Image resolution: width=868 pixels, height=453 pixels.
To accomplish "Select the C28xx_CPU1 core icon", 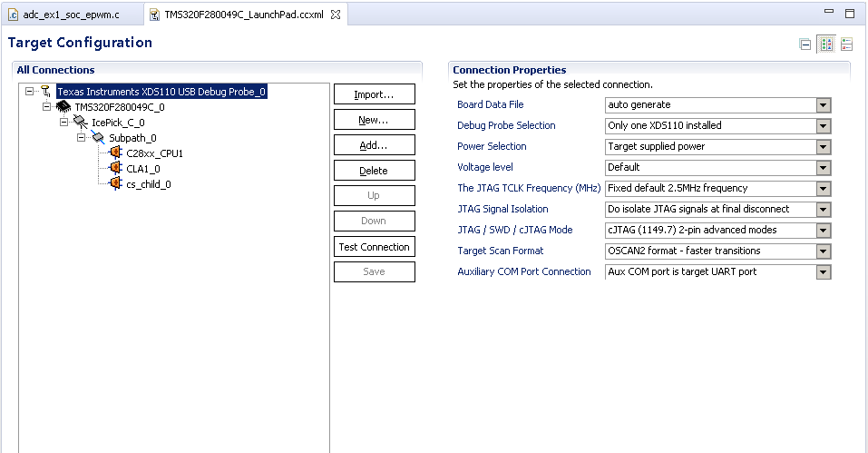I will pos(115,153).
